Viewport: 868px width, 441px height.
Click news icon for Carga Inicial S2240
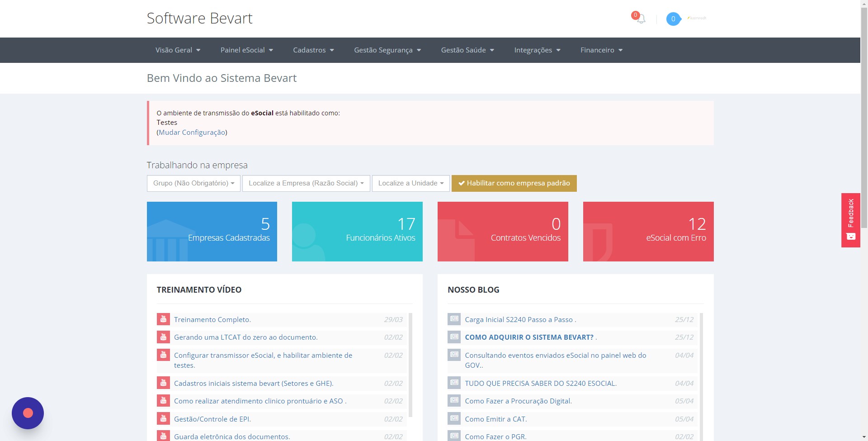tap(454, 319)
